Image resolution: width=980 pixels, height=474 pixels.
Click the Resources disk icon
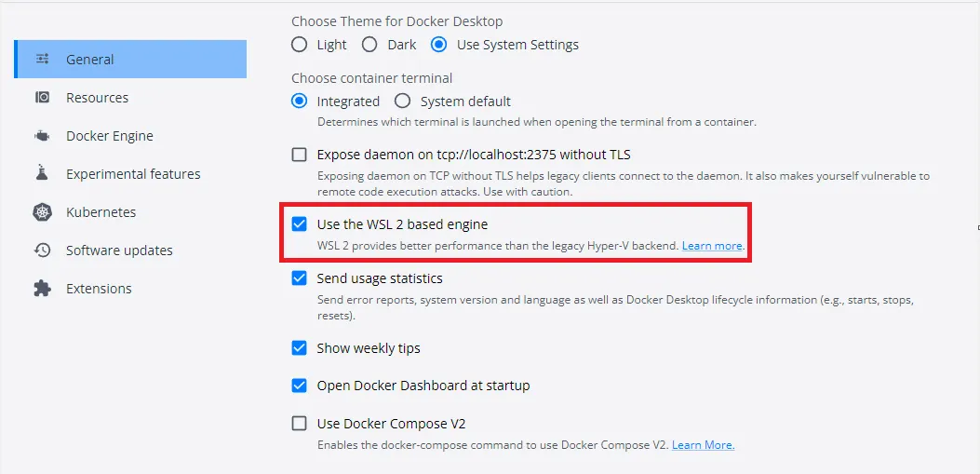coord(42,98)
